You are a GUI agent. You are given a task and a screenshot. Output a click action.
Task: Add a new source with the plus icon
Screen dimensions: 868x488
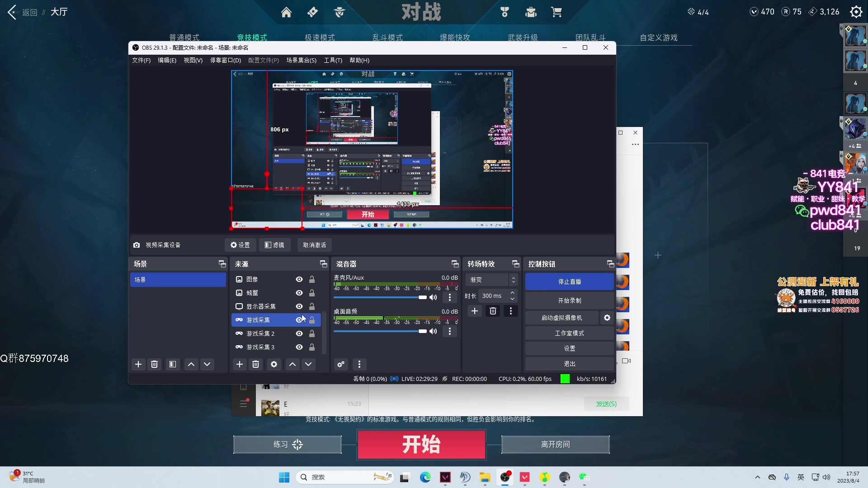240,364
